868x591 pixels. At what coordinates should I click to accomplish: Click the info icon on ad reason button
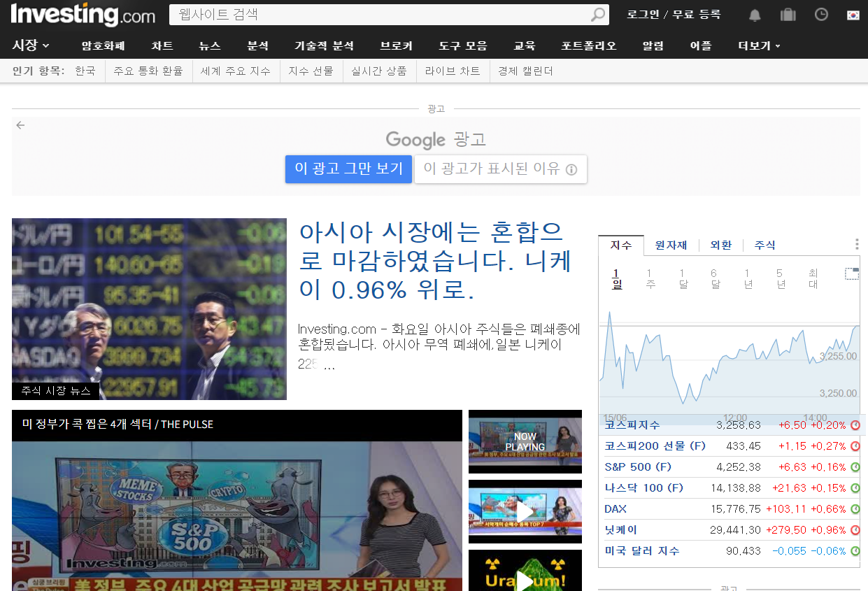tap(571, 169)
